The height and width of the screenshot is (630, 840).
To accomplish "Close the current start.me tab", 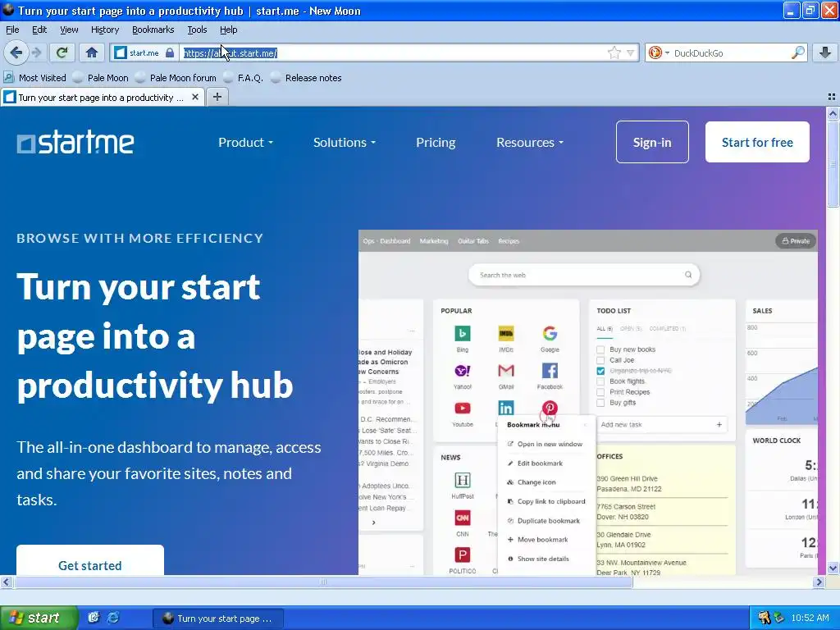I will (x=195, y=97).
